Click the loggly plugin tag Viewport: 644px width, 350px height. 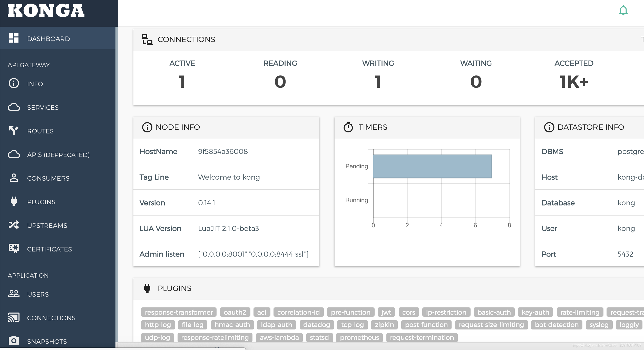pyautogui.click(x=629, y=325)
